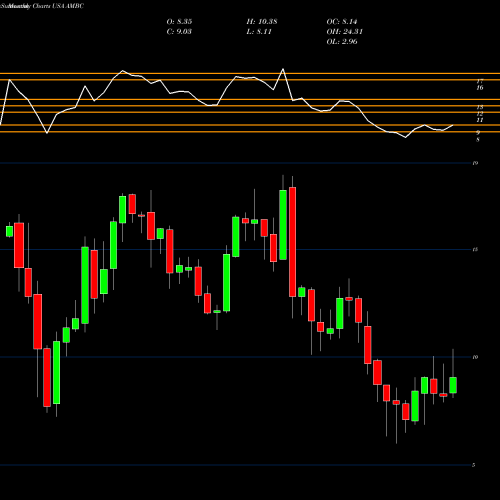Select the low value L: 8.11
Screen dimensions: 500x500
point(259,32)
